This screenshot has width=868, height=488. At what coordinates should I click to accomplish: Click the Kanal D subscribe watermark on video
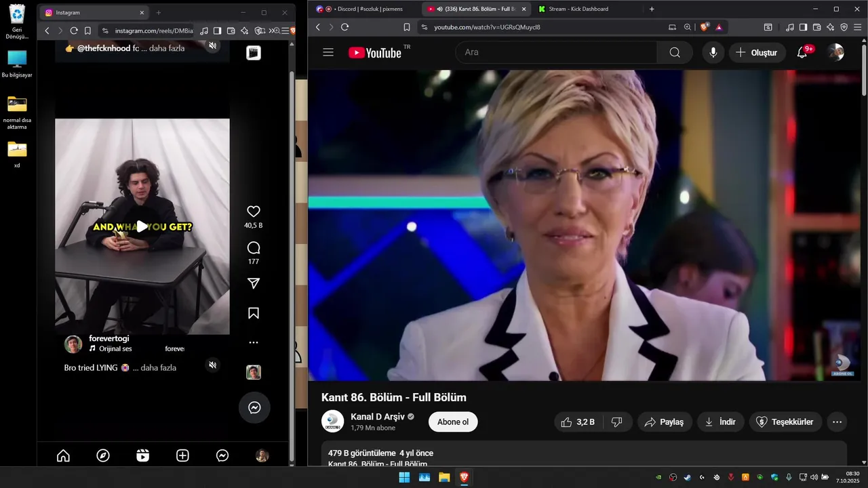[842, 365]
